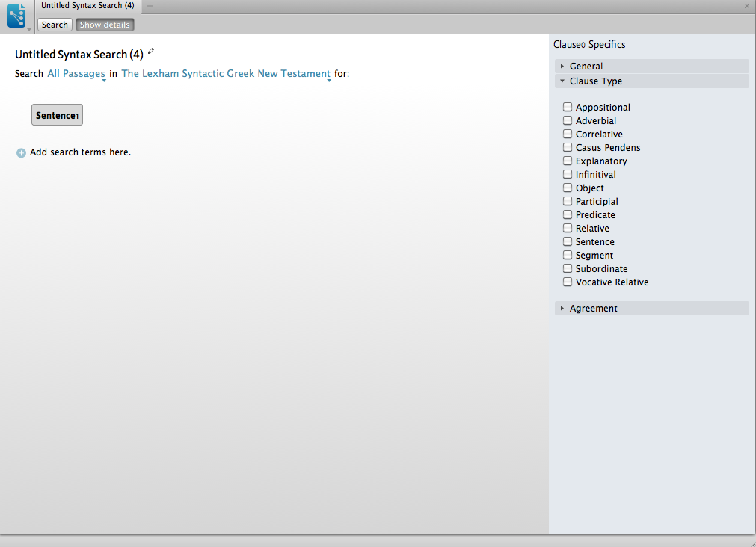Viewport: 756px width, 547px height.
Task: Tick the Segment checkbox
Action: pos(568,255)
